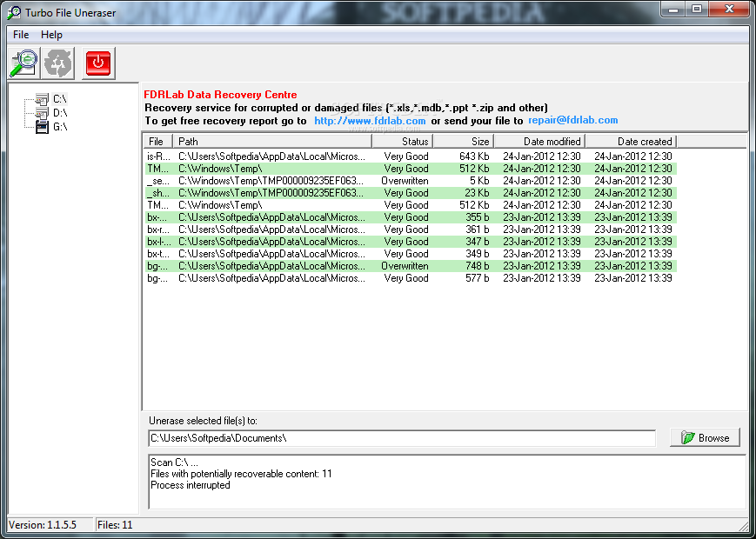Sort by the Date created column header
The width and height of the screenshot is (756, 539).
click(632, 141)
